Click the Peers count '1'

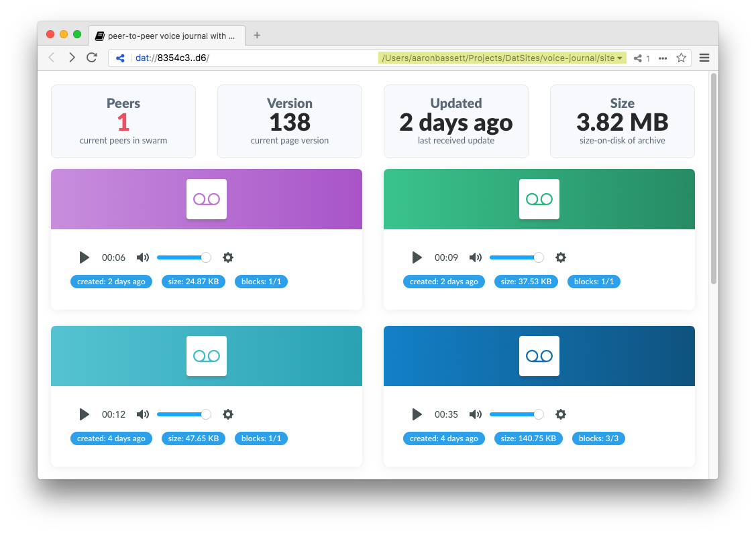tap(123, 123)
